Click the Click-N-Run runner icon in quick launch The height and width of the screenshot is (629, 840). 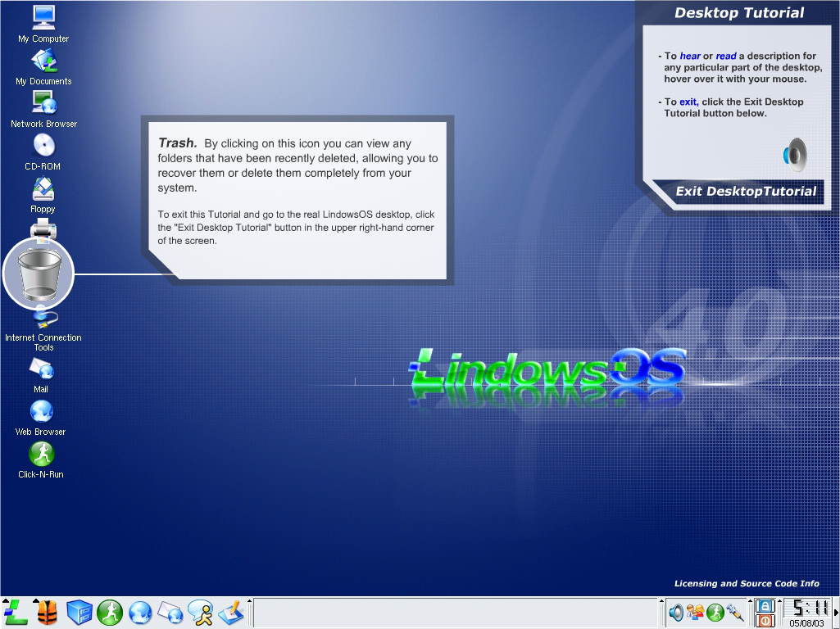tap(110, 613)
